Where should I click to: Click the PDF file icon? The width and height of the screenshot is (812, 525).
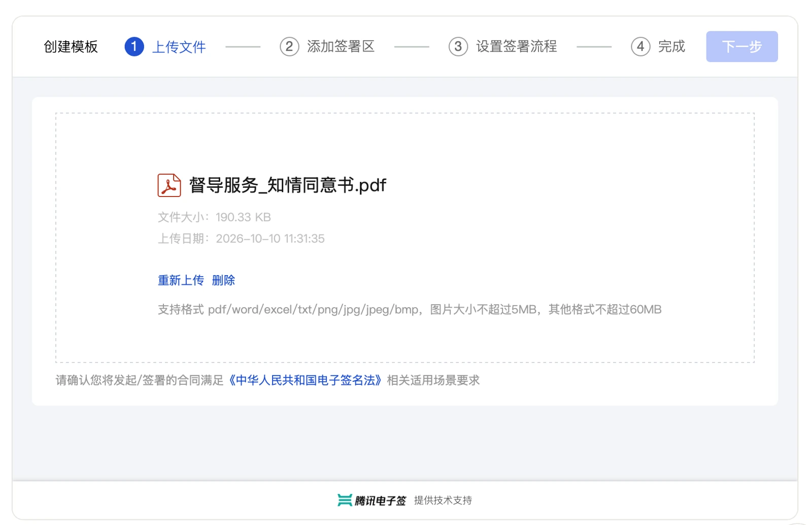(x=169, y=185)
